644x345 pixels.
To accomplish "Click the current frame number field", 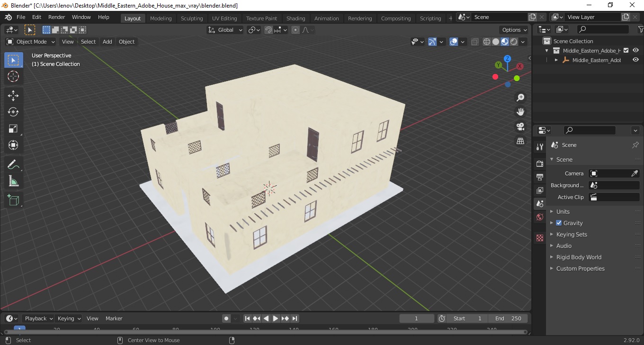I will 417,318.
